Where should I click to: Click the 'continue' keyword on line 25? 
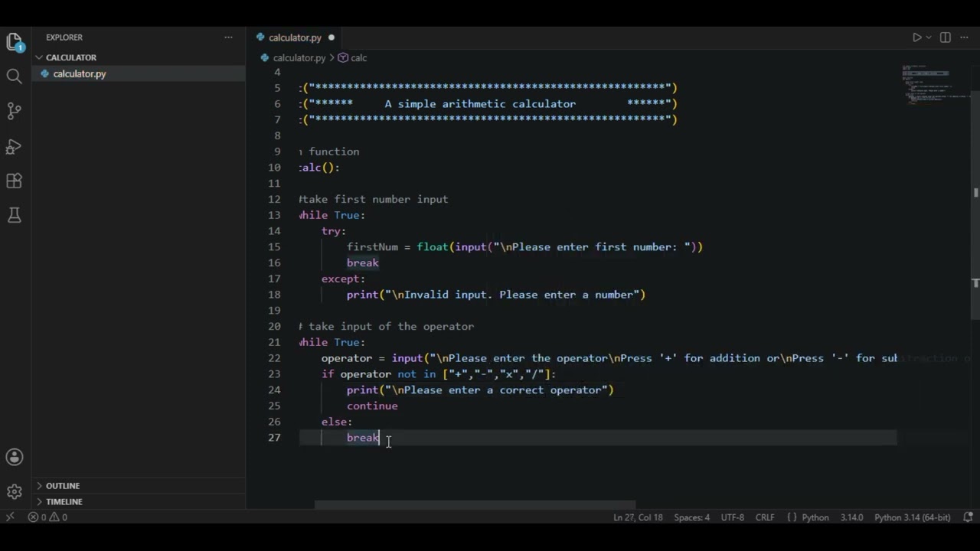[372, 406]
